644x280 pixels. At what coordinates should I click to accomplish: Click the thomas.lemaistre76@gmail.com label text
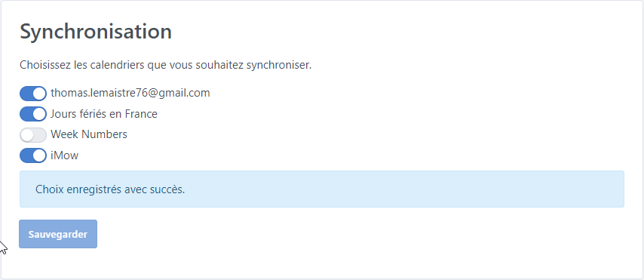(130, 93)
